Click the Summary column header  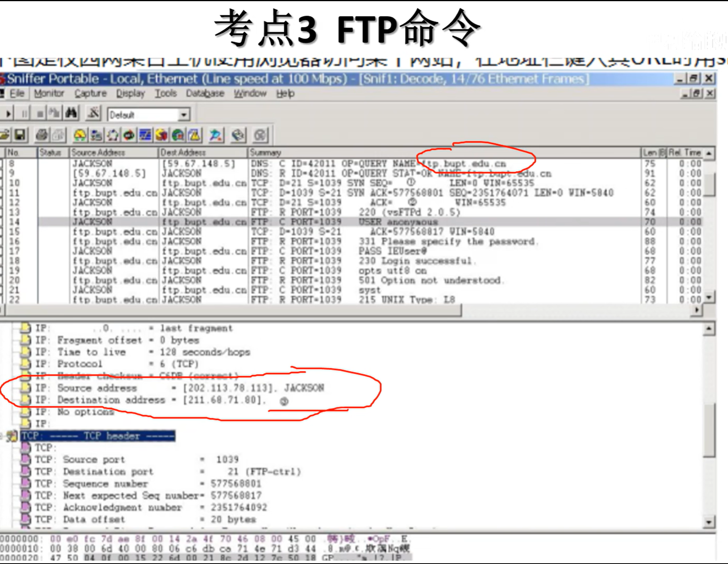pyautogui.click(x=444, y=153)
